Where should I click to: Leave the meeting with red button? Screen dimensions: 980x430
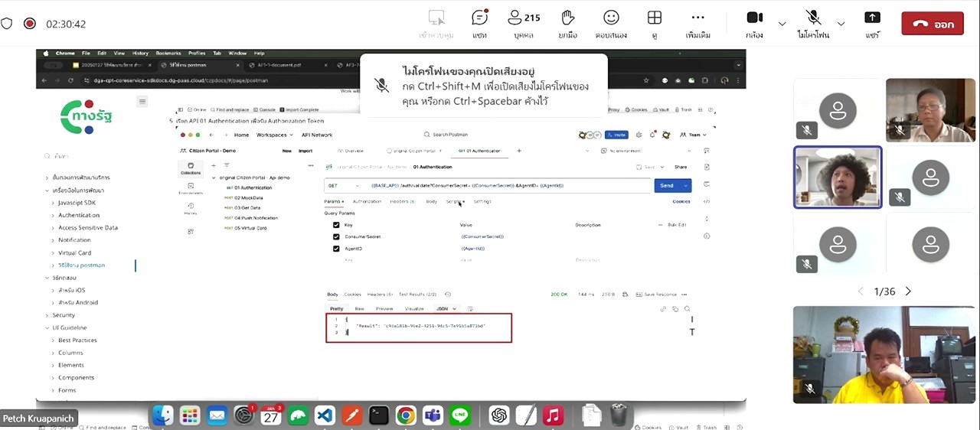(x=933, y=24)
